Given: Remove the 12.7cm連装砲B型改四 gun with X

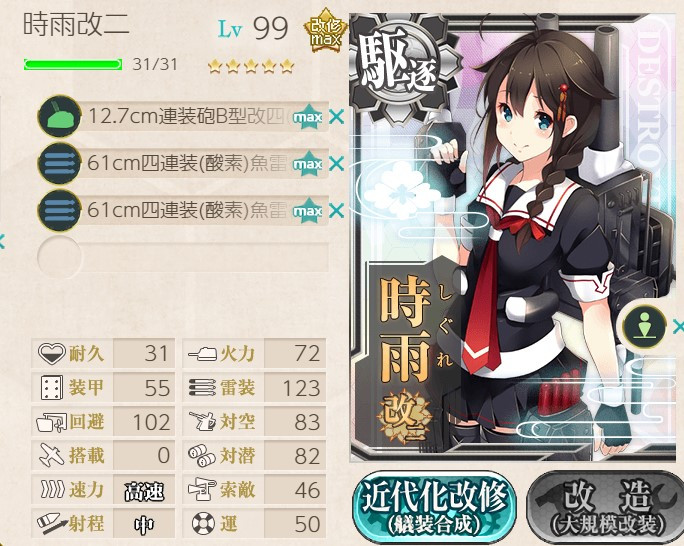Looking at the screenshot, I should pyautogui.click(x=336, y=117).
